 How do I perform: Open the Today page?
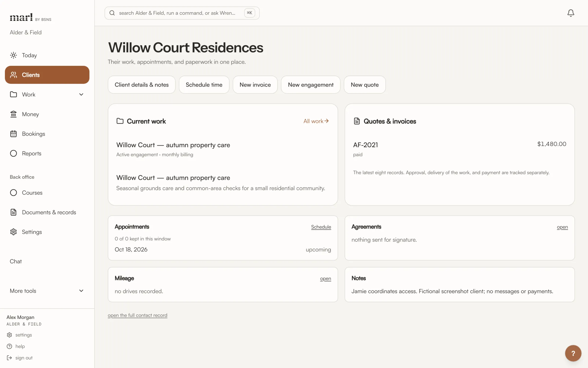click(x=47, y=55)
